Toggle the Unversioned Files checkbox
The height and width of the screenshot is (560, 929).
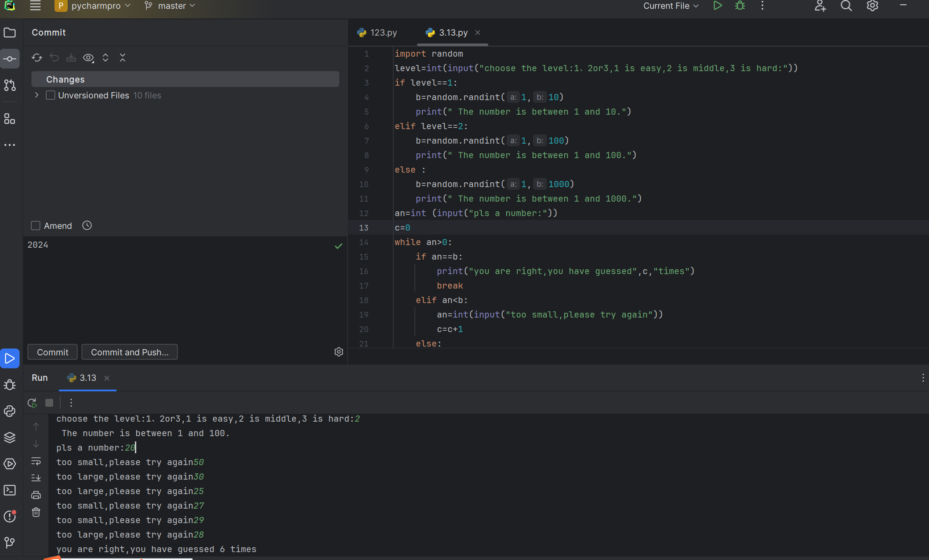pos(51,95)
